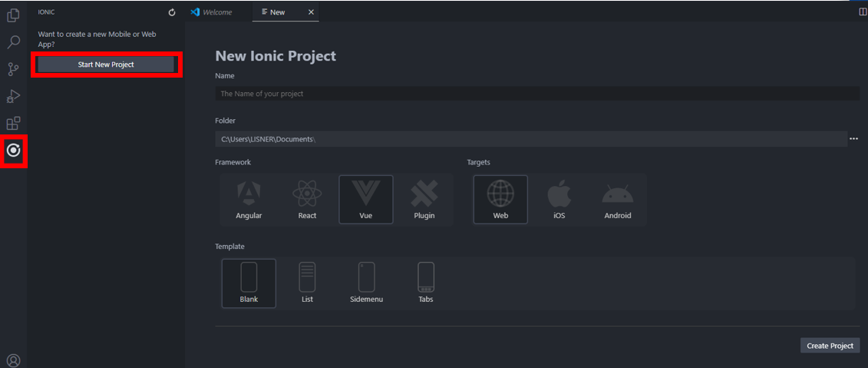Browse for folder with ellipsis button
The image size is (868, 368).
(853, 138)
